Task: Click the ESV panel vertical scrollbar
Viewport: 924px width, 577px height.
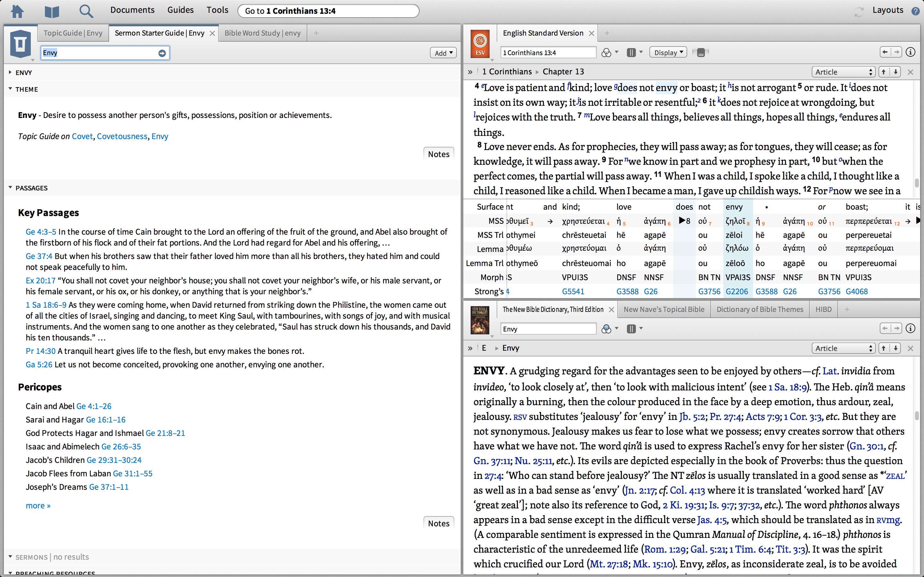Action: (916, 182)
